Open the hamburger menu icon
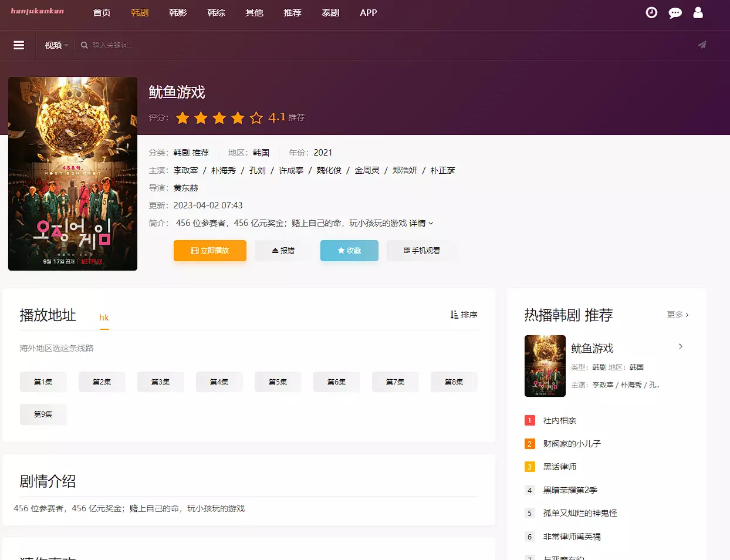Viewport: 730px width, 560px height. 19,45
